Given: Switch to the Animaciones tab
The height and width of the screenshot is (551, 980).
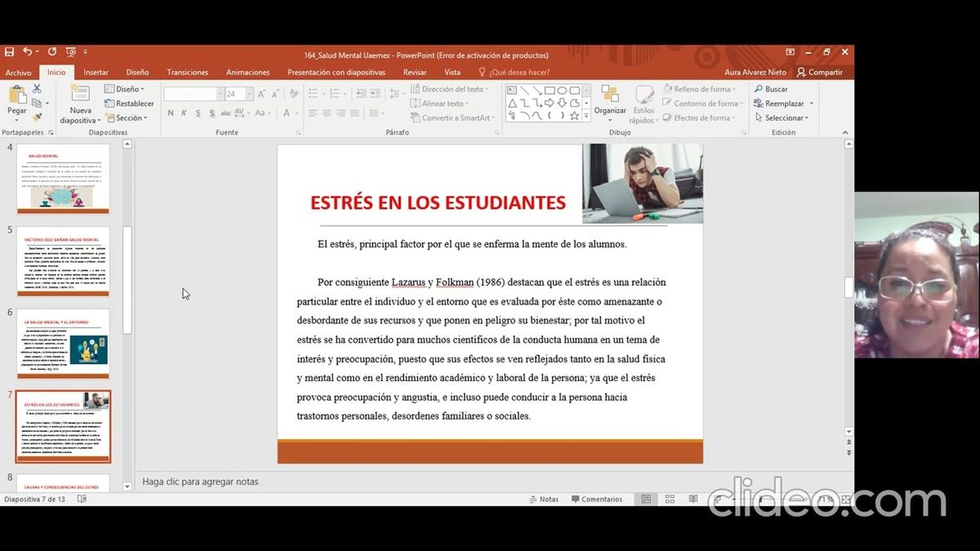Looking at the screenshot, I should click(247, 72).
